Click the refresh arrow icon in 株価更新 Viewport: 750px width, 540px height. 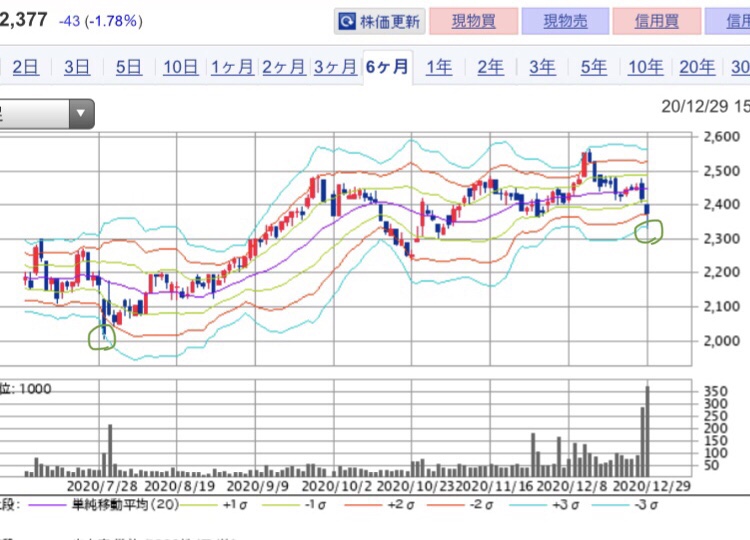click(x=347, y=22)
